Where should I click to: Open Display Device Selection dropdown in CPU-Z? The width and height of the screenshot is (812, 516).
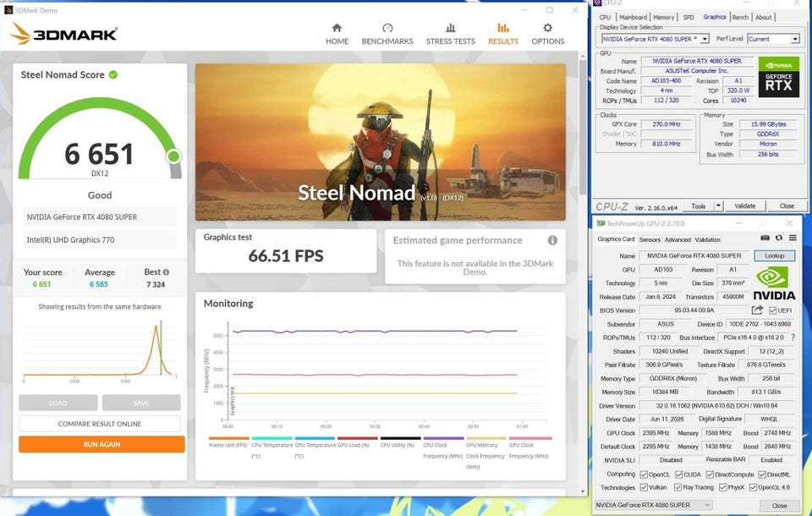click(655, 39)
